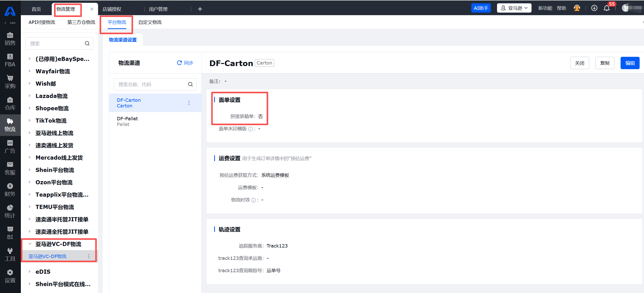This screenshot has width=644, height=293.
Task: Open the AI助手 assistant button
Action: click(481, 8)
